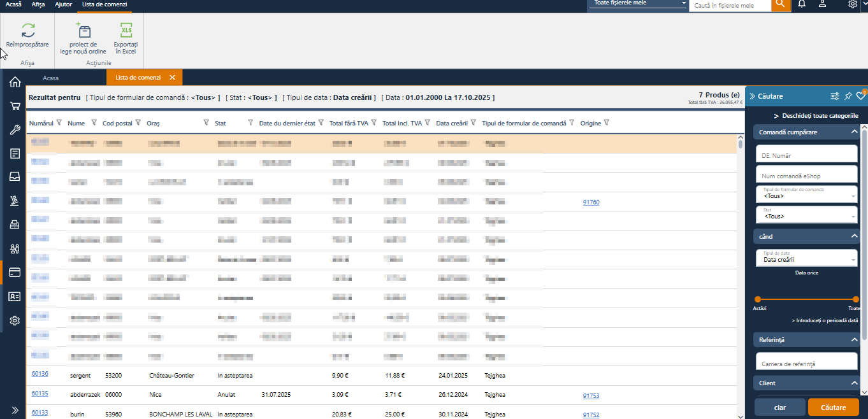Collapse the Client section

pos(854,383)
